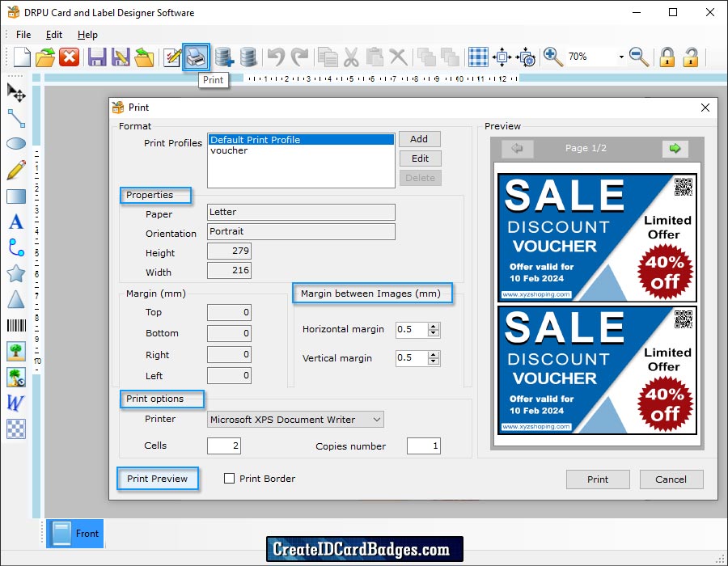Click the Zoom Out magnifier icon
The width and height of the screenshot is (728, 566).
(x=639, y=57)
